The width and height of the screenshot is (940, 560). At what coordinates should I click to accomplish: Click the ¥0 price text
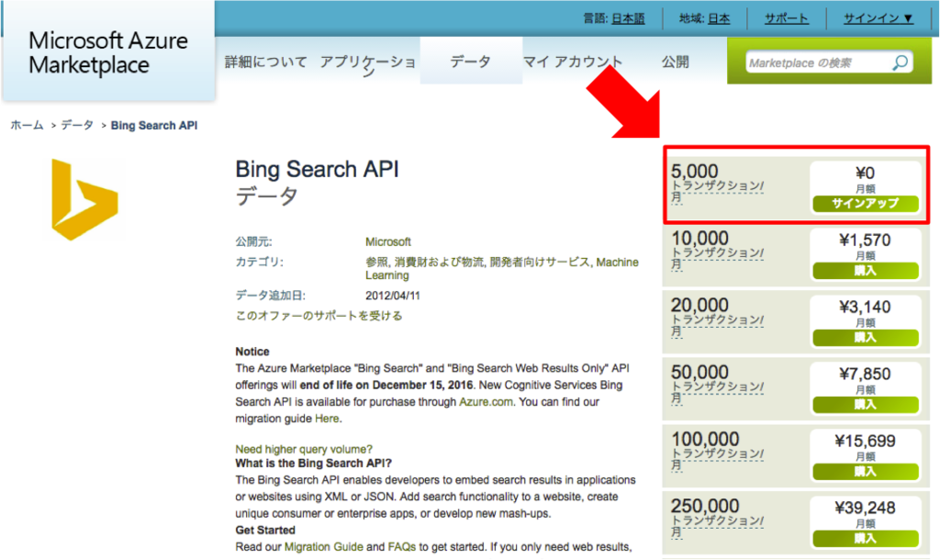point(865,173)
